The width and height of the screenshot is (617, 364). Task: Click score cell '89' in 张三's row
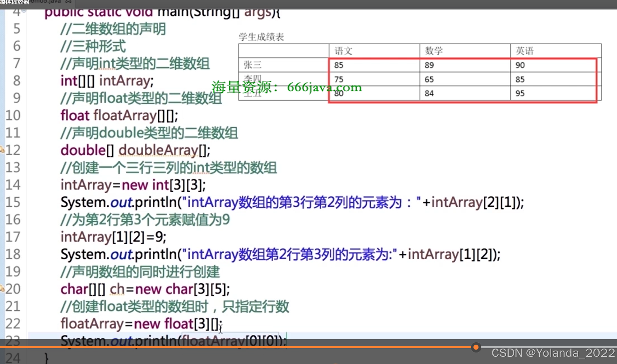429,65
